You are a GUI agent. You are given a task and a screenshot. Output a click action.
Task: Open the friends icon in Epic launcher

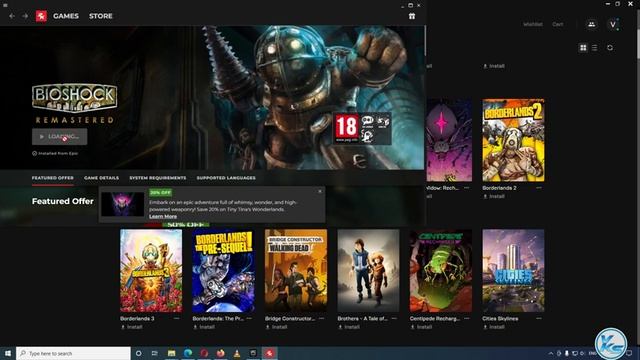point(591,24)
